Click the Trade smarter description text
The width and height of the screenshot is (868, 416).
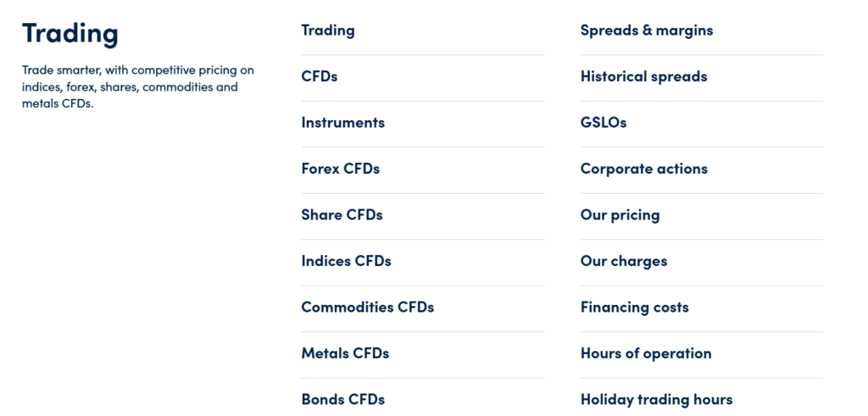tap(138, 86)
